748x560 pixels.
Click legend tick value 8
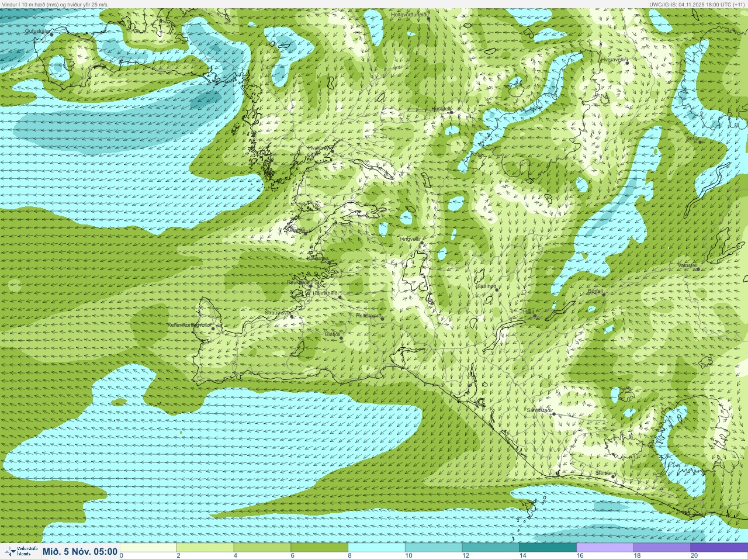point(349,556)
